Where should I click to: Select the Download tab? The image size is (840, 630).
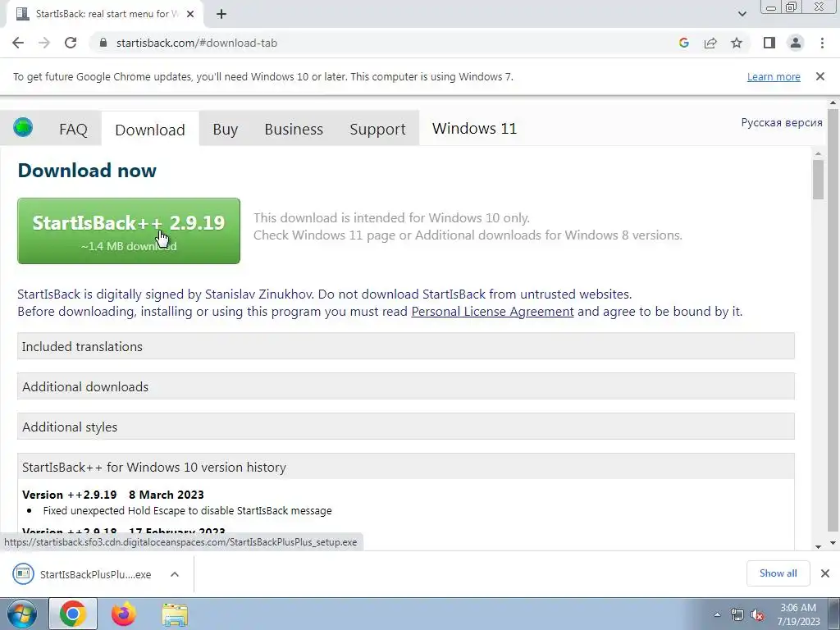pos(150,130)
